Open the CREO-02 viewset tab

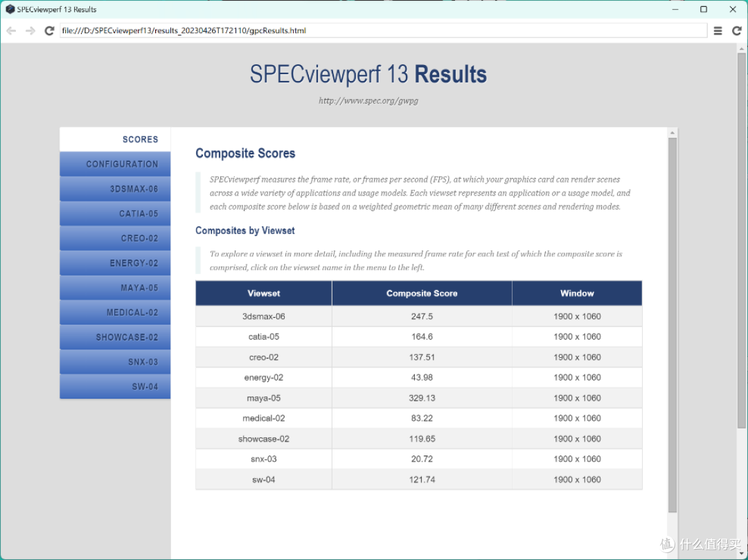[115, 238]
